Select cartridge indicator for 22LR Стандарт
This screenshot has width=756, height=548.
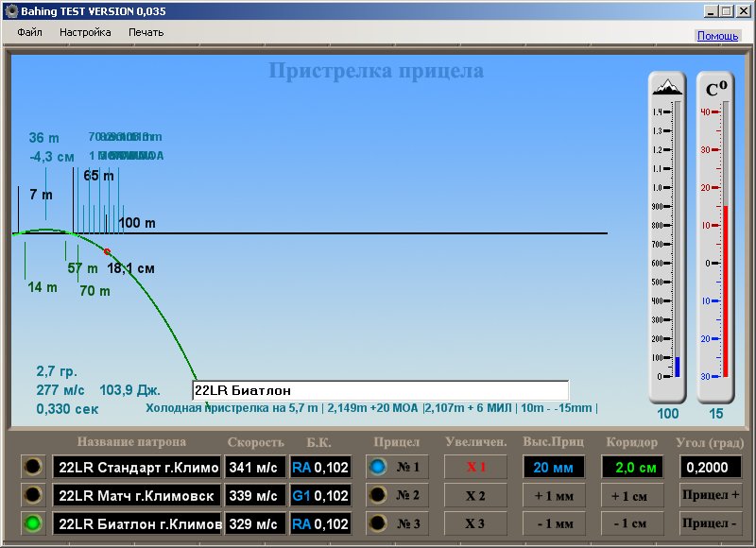click(x=33, y=467)
